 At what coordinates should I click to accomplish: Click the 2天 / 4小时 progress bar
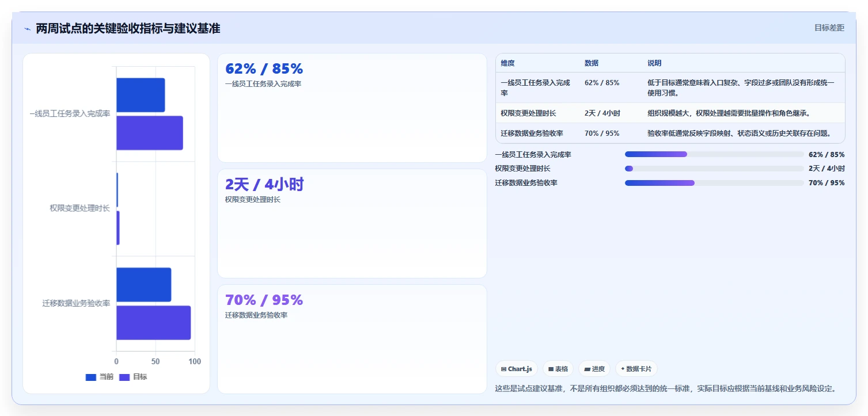[x=714, y=169]
